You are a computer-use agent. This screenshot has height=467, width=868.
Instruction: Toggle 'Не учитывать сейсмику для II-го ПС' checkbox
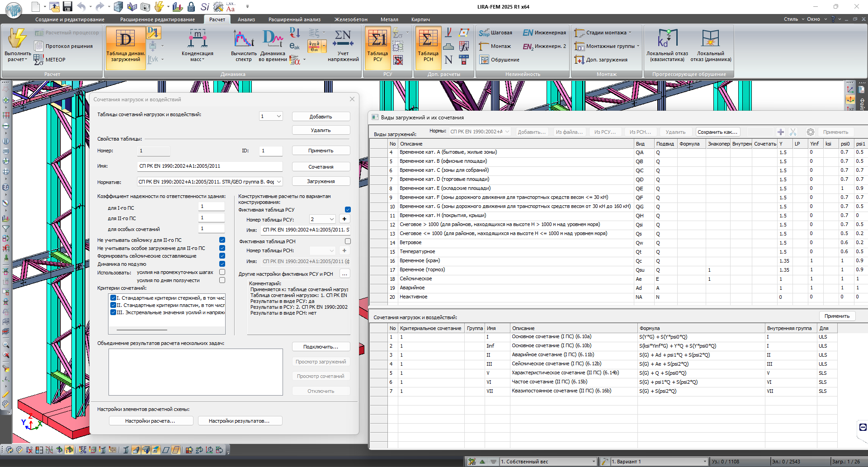coord(222,240)
